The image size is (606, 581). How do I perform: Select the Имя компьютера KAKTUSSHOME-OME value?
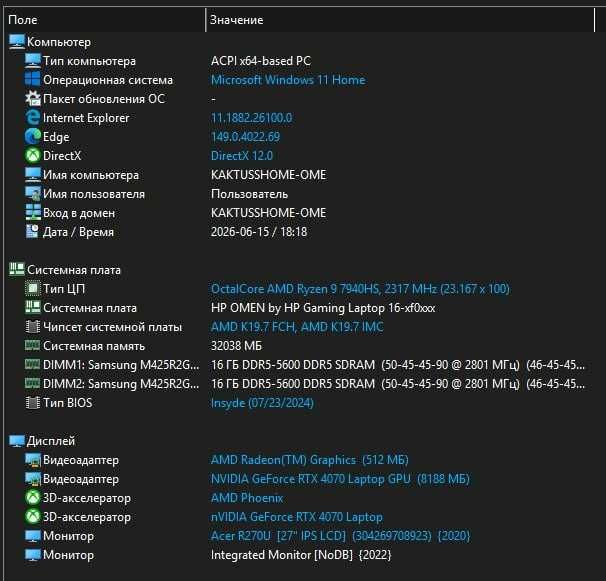tap(269, 175)
